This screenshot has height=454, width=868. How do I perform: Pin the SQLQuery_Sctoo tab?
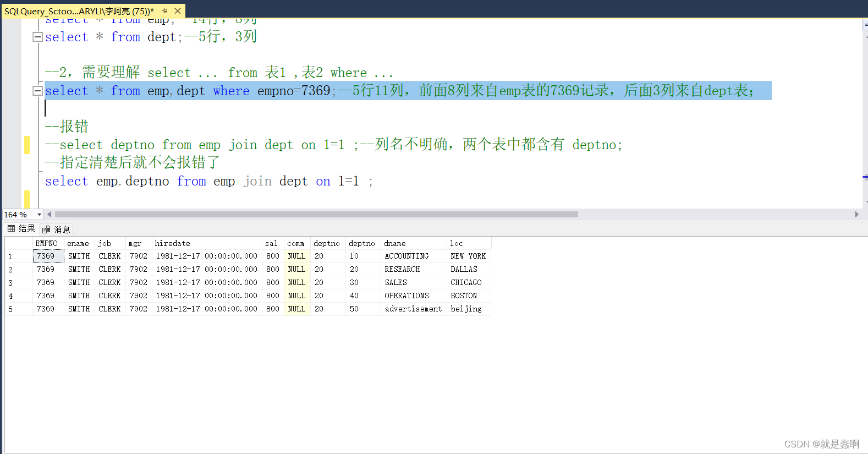[x=164, y=10]
